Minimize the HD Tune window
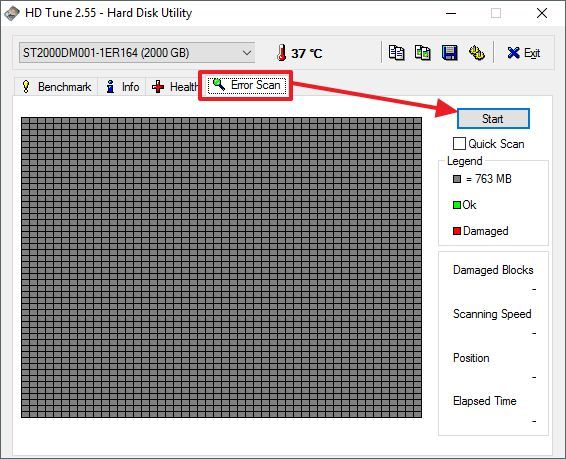The image size is (566, 459). click(451, 13)
